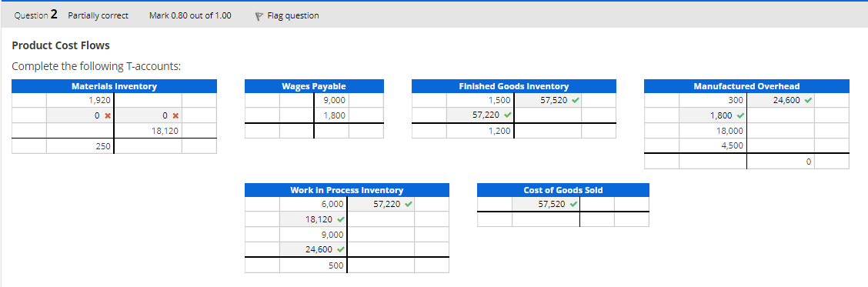Click the Work in Process Inventory header
The width and height of the screenshot is (868, 287).
pos(346,189)
